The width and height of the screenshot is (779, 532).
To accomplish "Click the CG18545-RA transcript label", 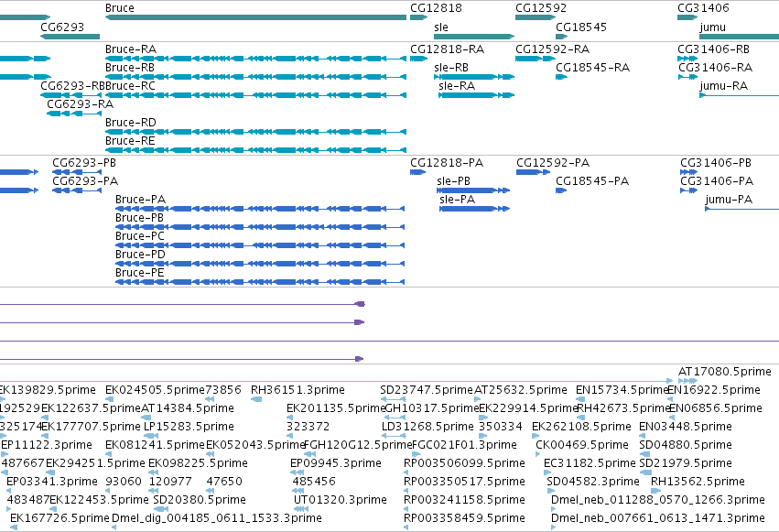I will coord(592,68).
